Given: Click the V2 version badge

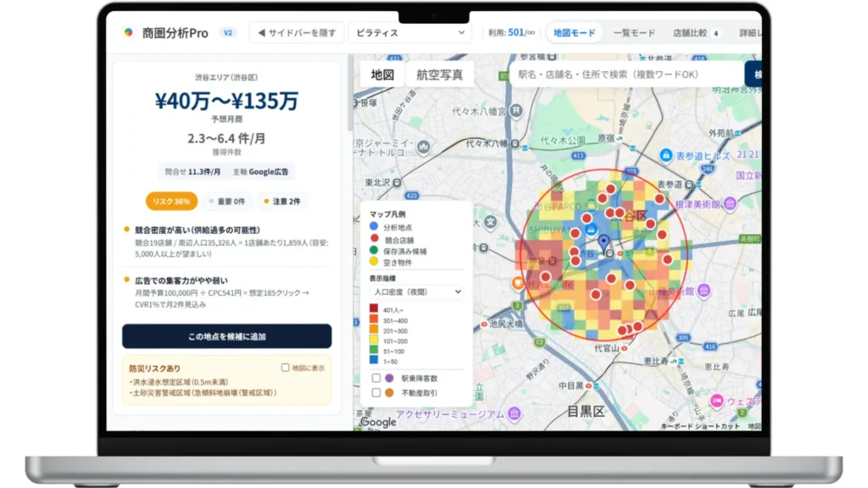Looking at the screenshot, I should pyautogui.click(x=227, y=33).
